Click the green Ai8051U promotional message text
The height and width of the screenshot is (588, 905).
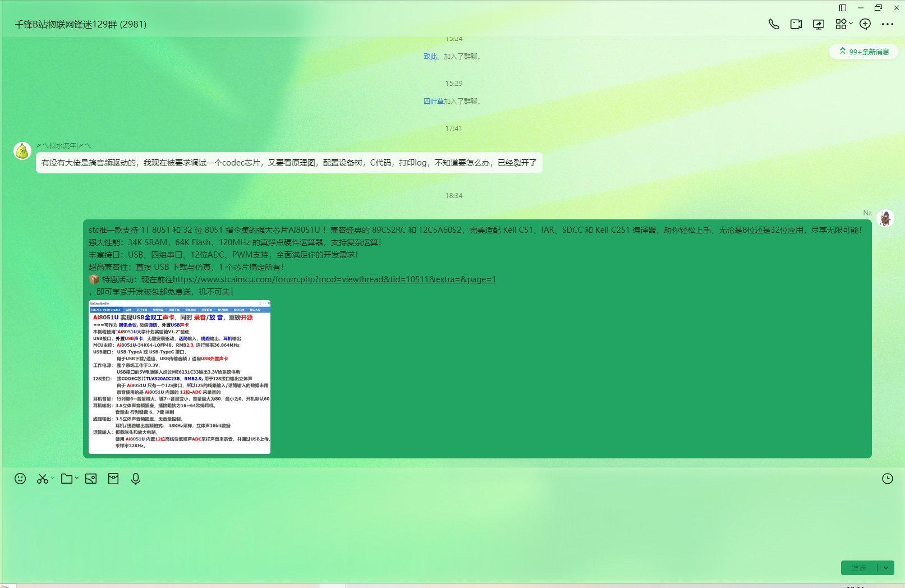click(475, 261)
